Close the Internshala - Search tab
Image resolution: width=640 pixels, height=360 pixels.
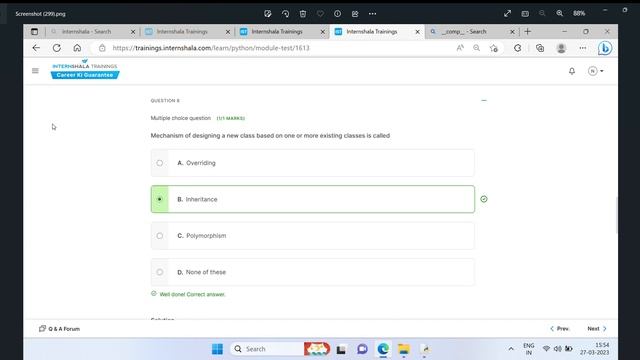click(133, 31)
